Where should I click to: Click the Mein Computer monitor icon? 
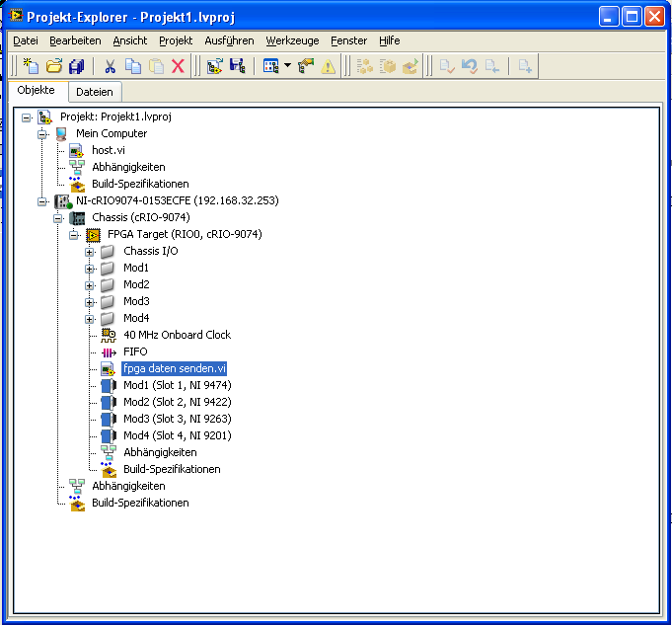pos(61,134)
